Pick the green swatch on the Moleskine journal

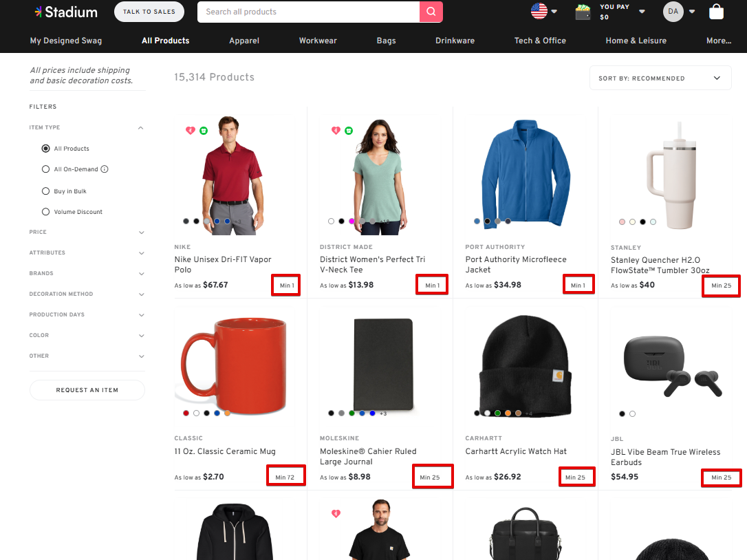(x=351, y=413)
